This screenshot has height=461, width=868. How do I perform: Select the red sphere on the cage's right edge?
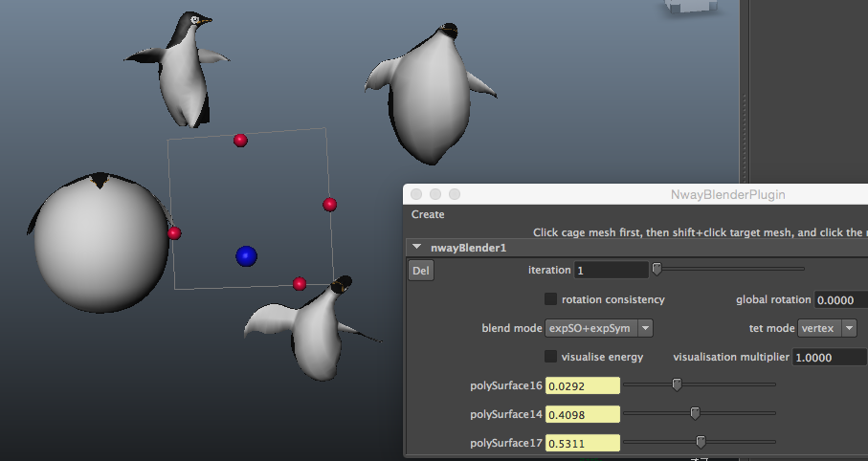(x=329, y=205)
